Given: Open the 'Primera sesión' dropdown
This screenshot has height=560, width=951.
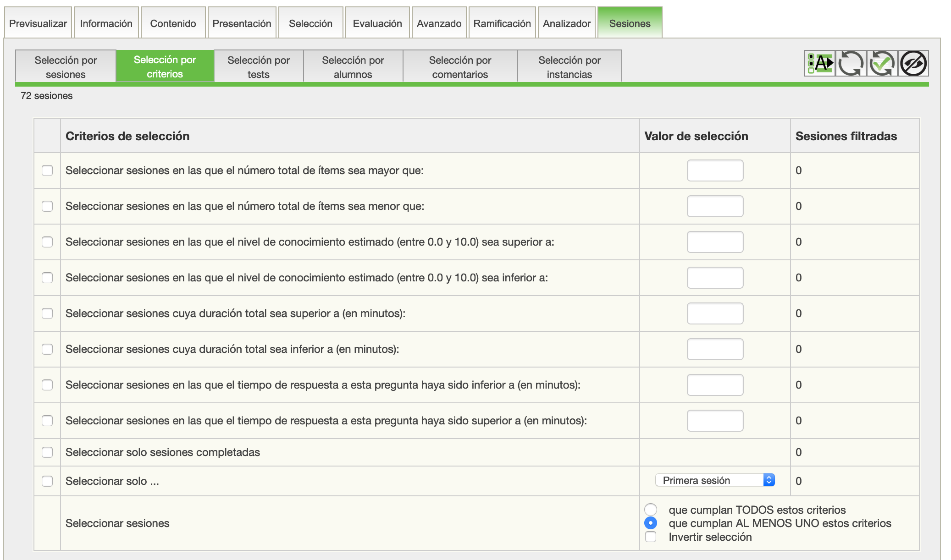Looking at the screenshot, I should coord(714,480).
